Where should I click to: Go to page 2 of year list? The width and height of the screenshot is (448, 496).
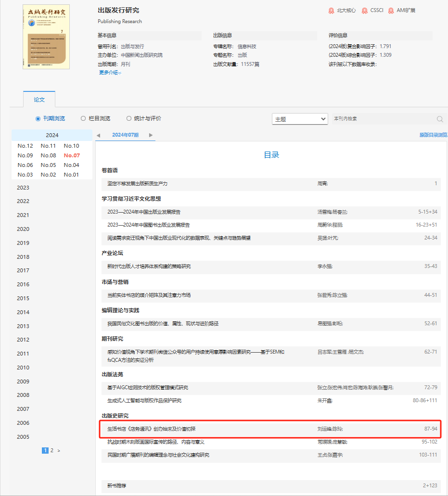[52, 451]
